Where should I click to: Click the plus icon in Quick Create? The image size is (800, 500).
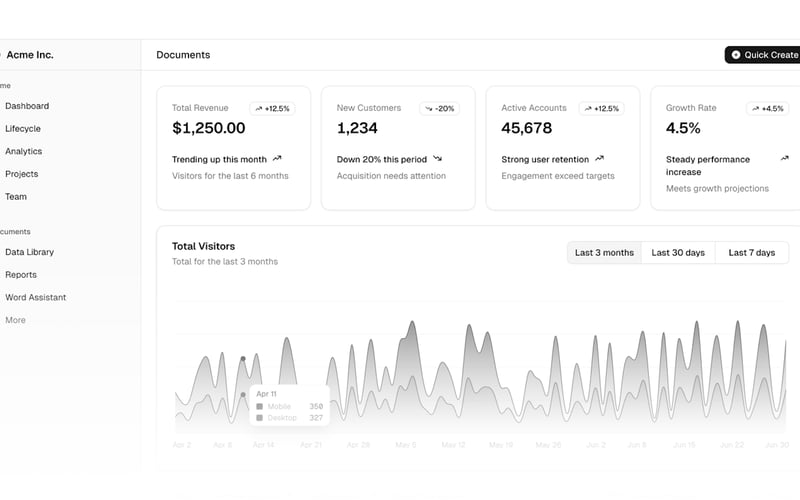[x=736, y=55]
